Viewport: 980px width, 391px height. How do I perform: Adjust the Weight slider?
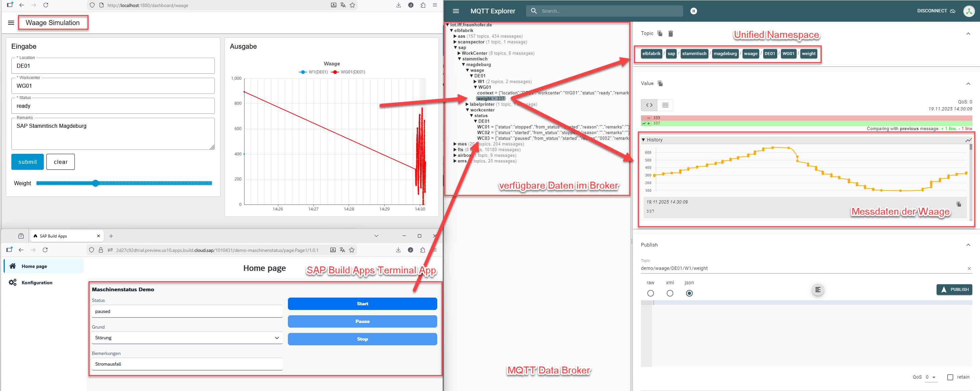tap(96, 183)
